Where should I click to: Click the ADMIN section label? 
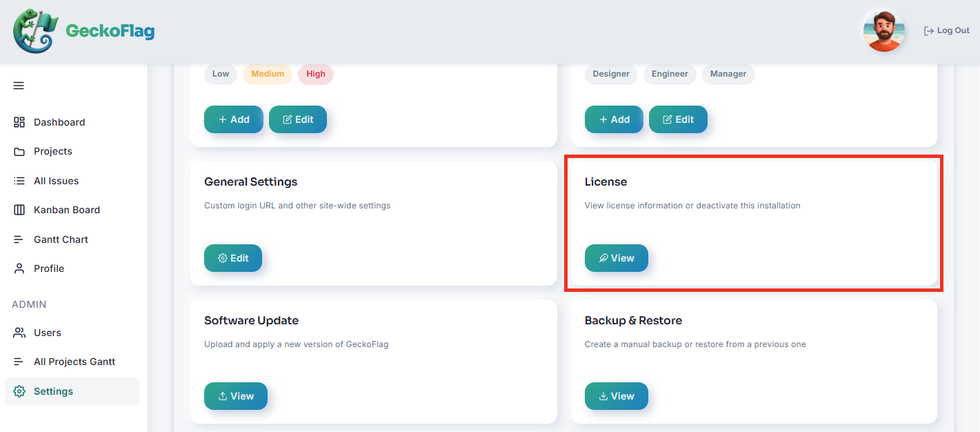pyautogui.click(x=29, y=304)
